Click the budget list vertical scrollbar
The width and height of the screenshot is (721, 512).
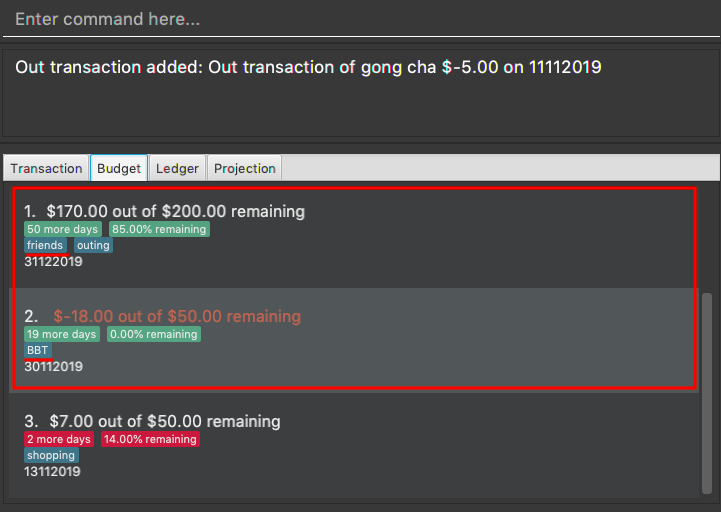707,393
